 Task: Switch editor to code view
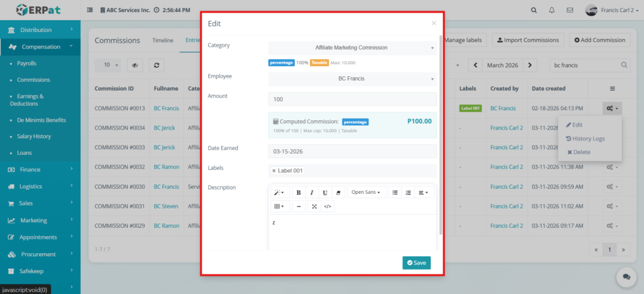[327, 206]
